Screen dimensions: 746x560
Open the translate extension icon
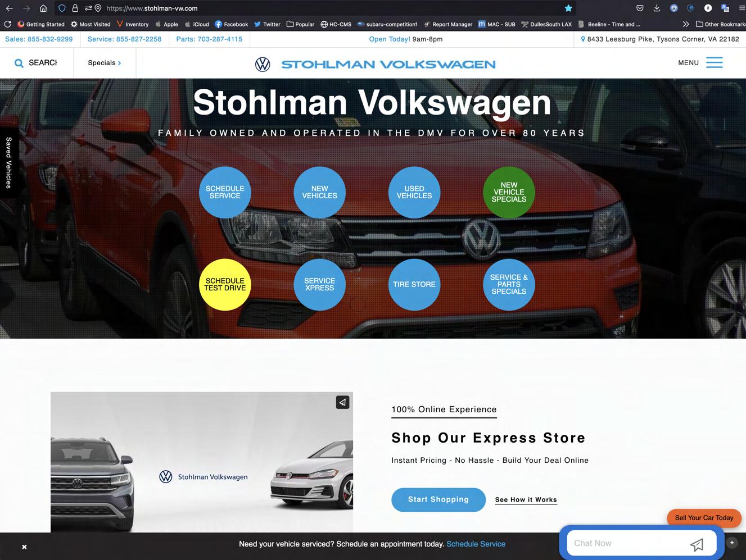725,8
